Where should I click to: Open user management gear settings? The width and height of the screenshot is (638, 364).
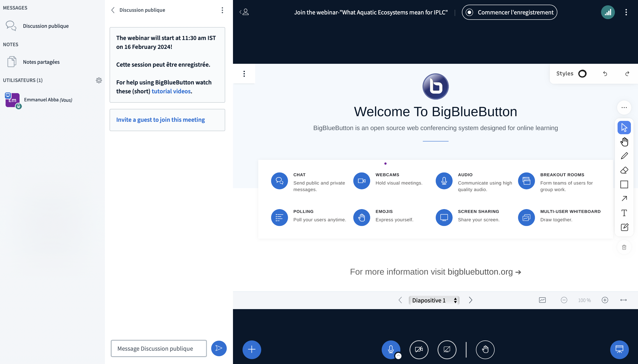pos(99,80)
